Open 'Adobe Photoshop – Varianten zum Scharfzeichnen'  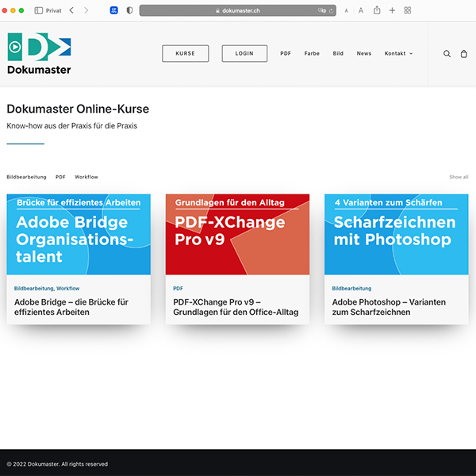[389, 307]
